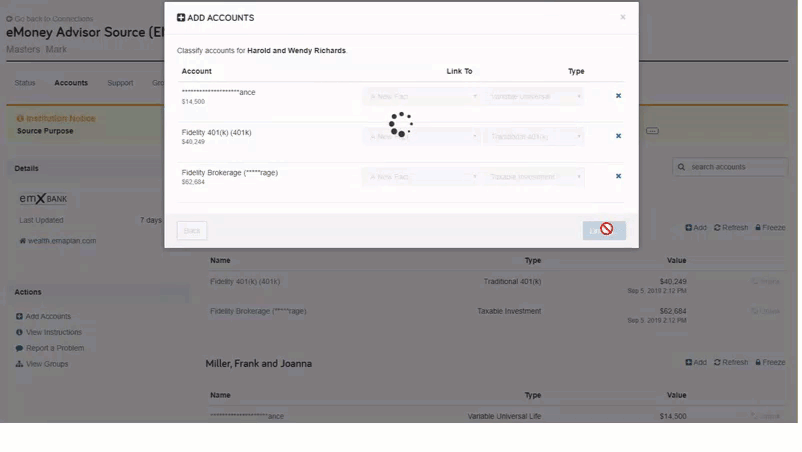Open Link To dropdown for Fidelity Brokerage
Screen dimensions: 802x452
[422, 177]
